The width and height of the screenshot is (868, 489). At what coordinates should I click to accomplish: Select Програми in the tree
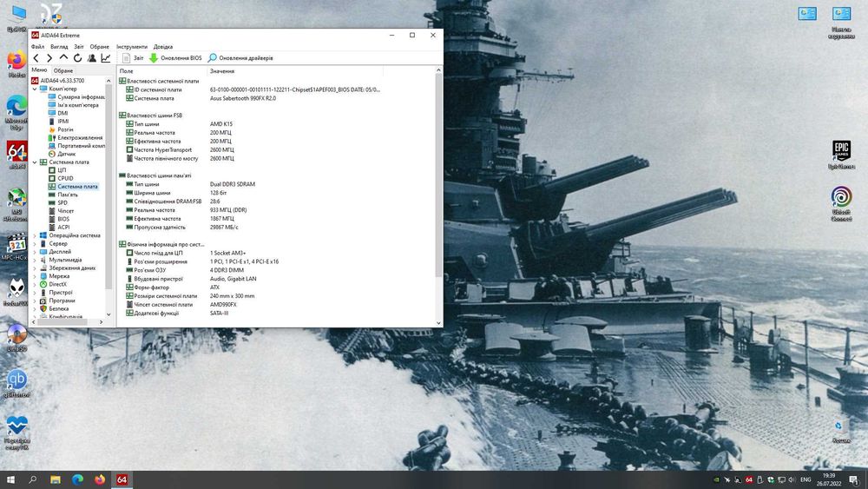click(62, 301)
